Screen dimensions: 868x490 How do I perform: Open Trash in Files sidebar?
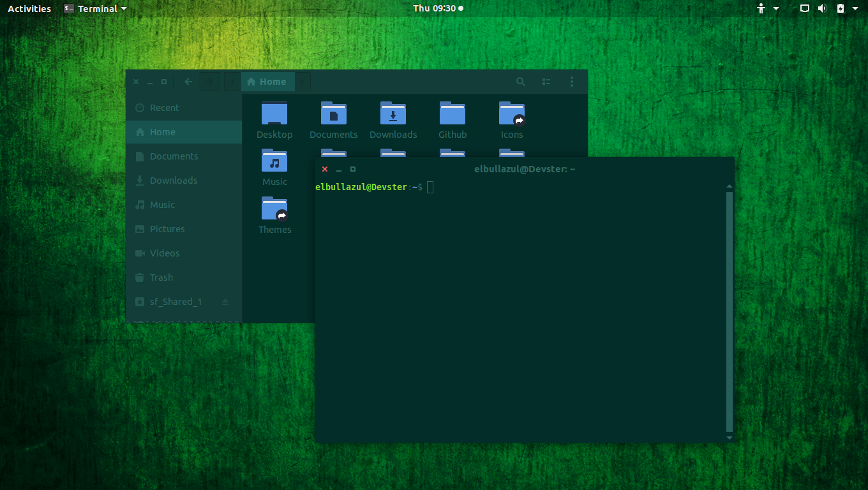(184, 278)
